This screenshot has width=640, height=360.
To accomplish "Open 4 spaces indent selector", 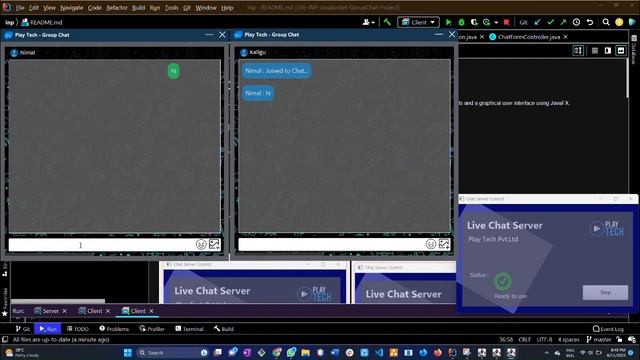I will (x=569, y=340).
